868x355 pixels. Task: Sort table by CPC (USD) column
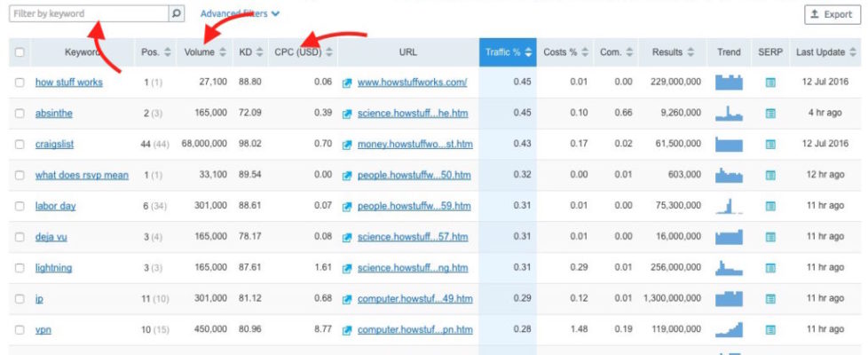[304, 52]
